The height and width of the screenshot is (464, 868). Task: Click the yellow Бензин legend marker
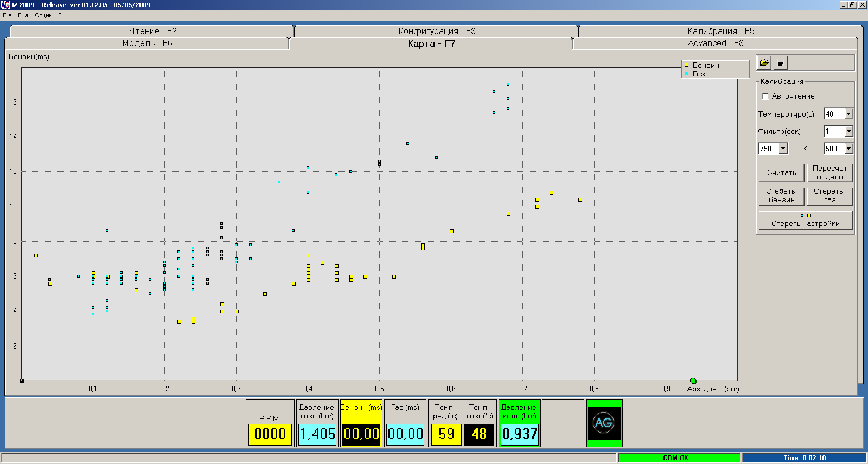click(x=686, y=65)
